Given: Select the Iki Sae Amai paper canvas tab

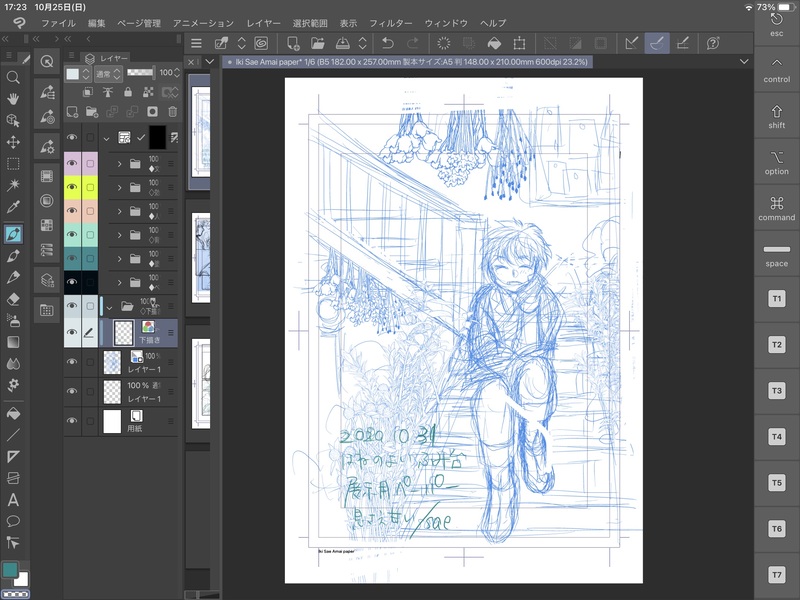Looking at the screenshot, I should point(408,62).
